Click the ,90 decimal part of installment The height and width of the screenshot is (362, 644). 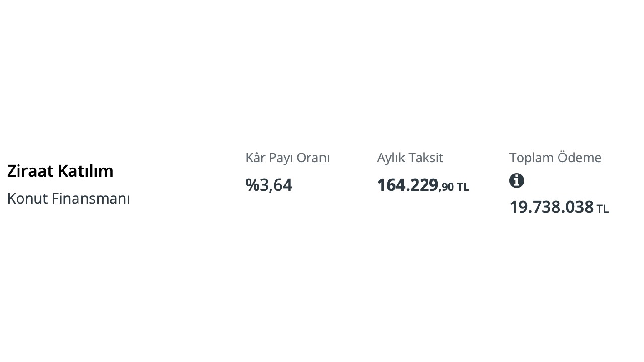(446, 187)
